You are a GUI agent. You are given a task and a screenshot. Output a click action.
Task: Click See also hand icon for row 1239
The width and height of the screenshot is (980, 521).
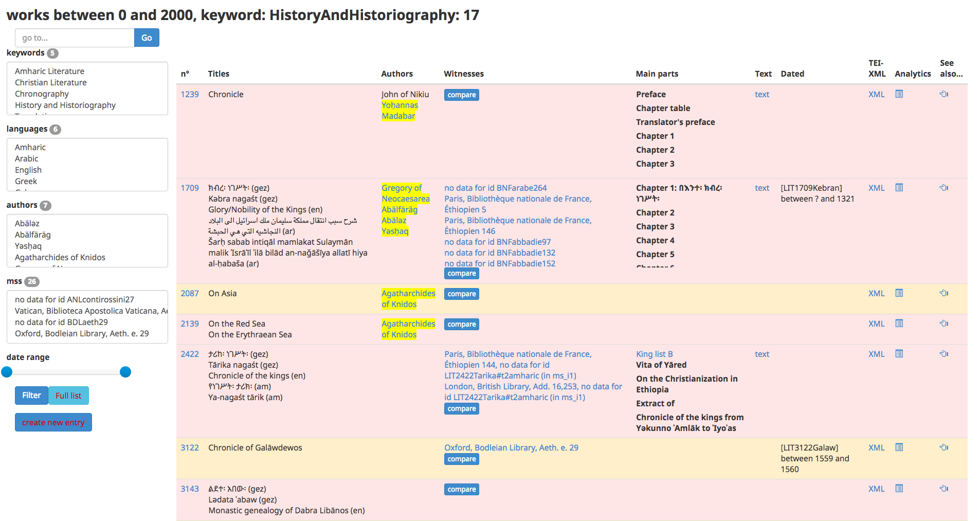(x=944, y=94)
